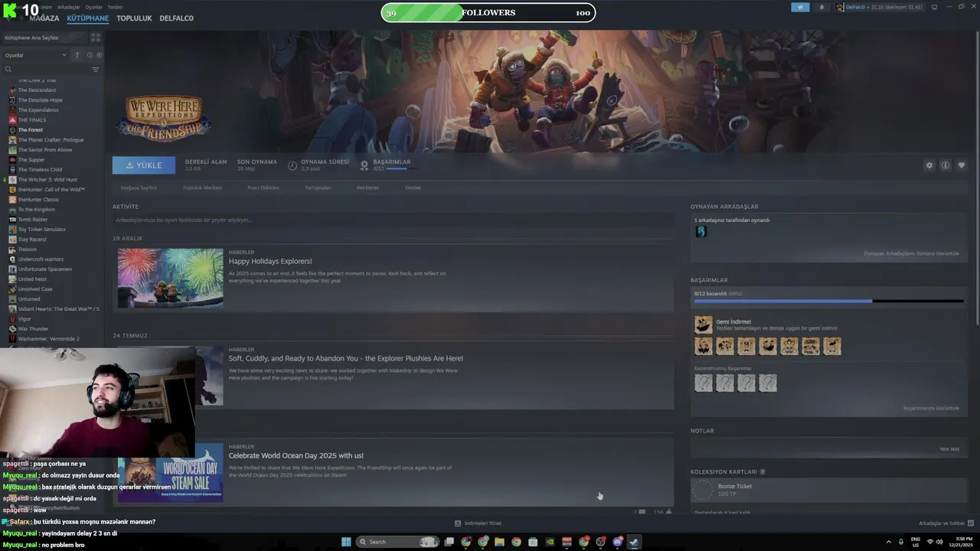Open Gemi İndirme achievement icon
Screen dimensions: 980x551
[703, 324]
